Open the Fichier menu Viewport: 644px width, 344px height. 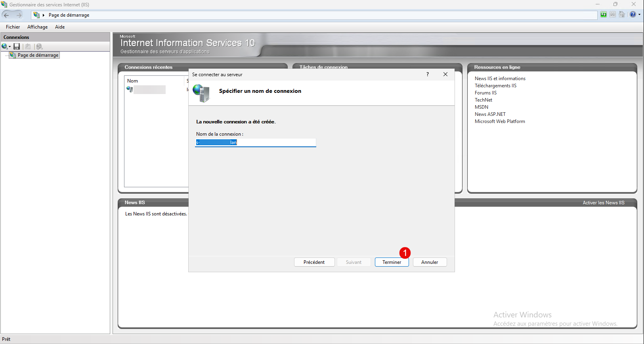click(x=13, y=27)
